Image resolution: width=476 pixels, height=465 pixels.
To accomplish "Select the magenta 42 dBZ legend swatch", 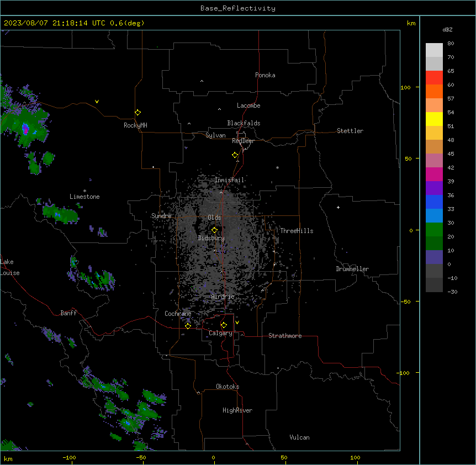I will click(x=434, y=174).
